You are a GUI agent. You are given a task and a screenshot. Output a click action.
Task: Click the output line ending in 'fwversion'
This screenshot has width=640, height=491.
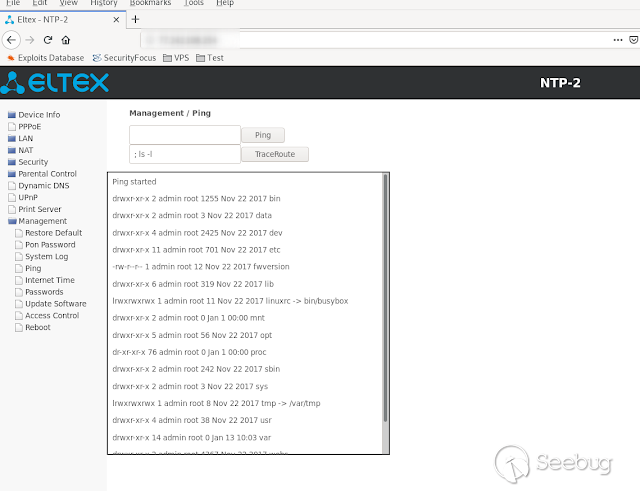click(201, 267)
